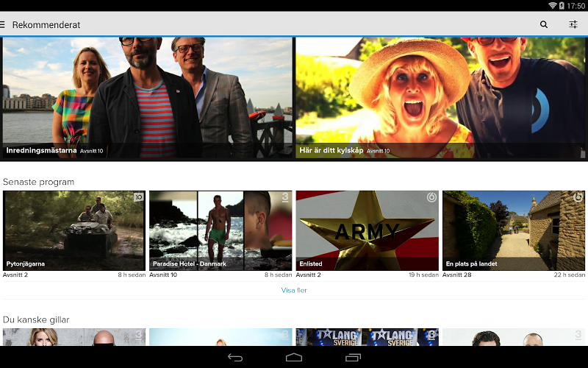The height and width of the screenshot is (368, 588).
Task: Tap the search magnifier icon
Action: coord(544,24)
